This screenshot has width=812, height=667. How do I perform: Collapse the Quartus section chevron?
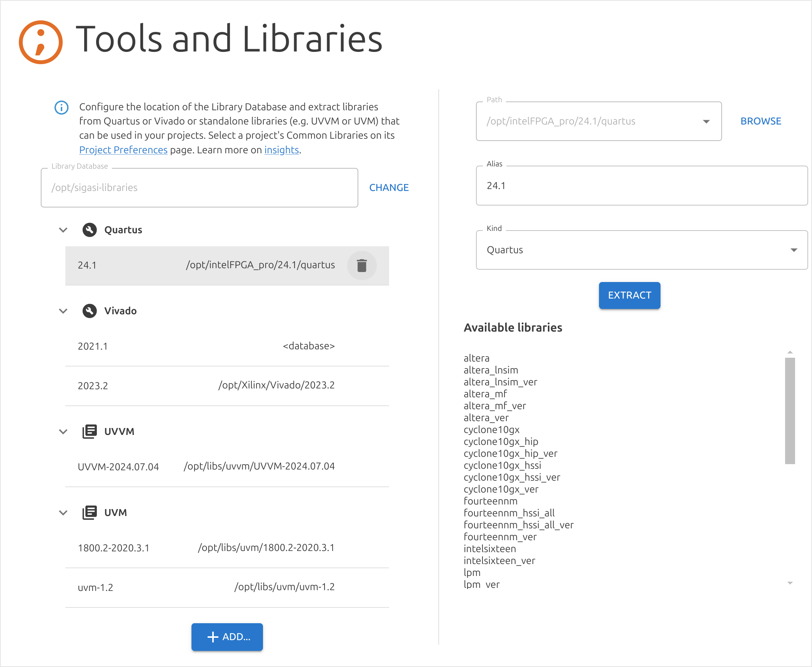click(x=63, y=230)
